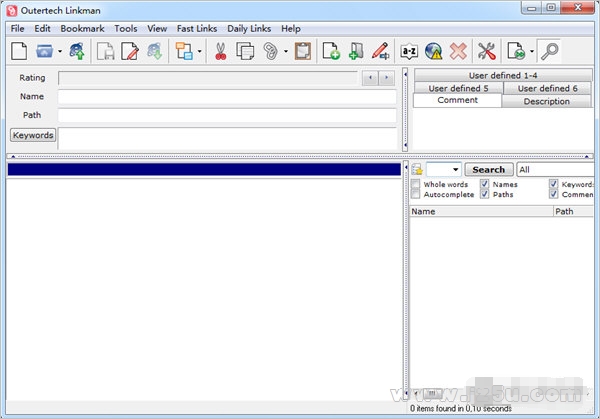The image size is (600, 419).
Task: Switch to User defined 6 tab
Action: tap(548, 88)
